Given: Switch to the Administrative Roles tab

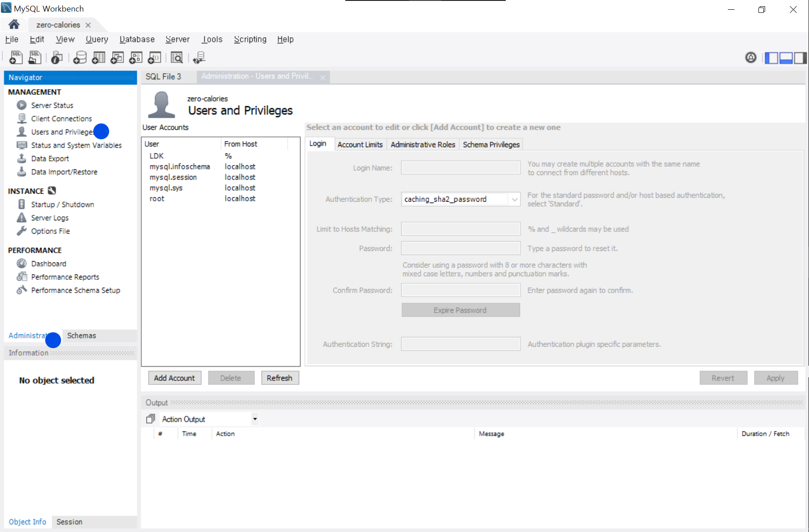Looking at the screenshot, I should click(x=423, y=145).
